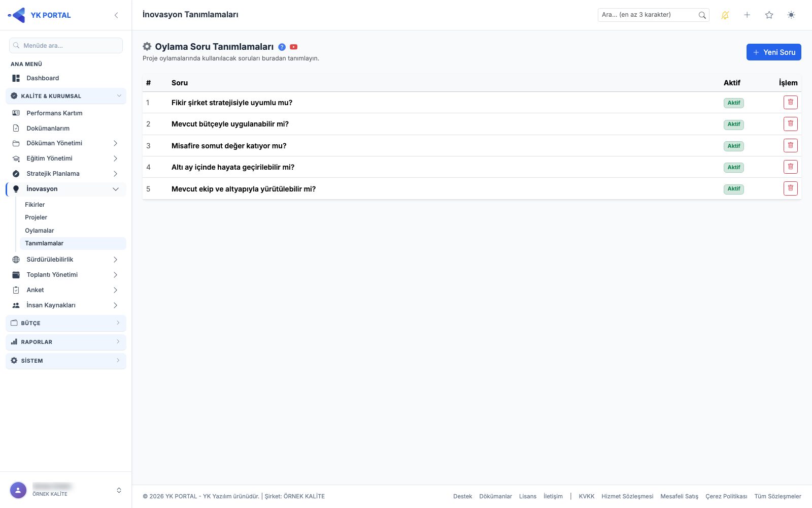Delete the 'Mevcut ekip ve altyapıyla yürütülebilir mi?' question
The image size is (812, 508).
click(x=790, y=188)
